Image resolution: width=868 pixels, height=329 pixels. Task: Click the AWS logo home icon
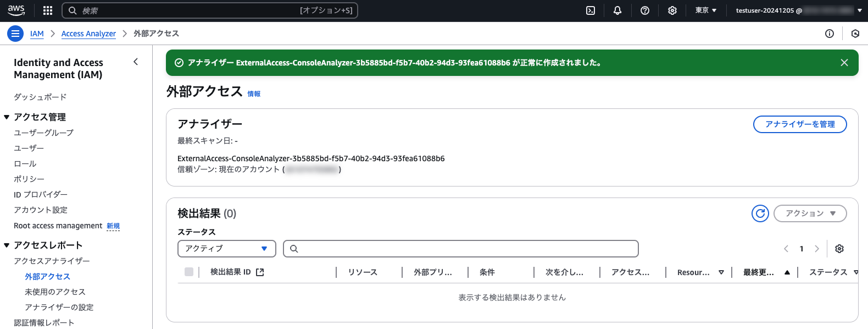[x=16, y=10]
